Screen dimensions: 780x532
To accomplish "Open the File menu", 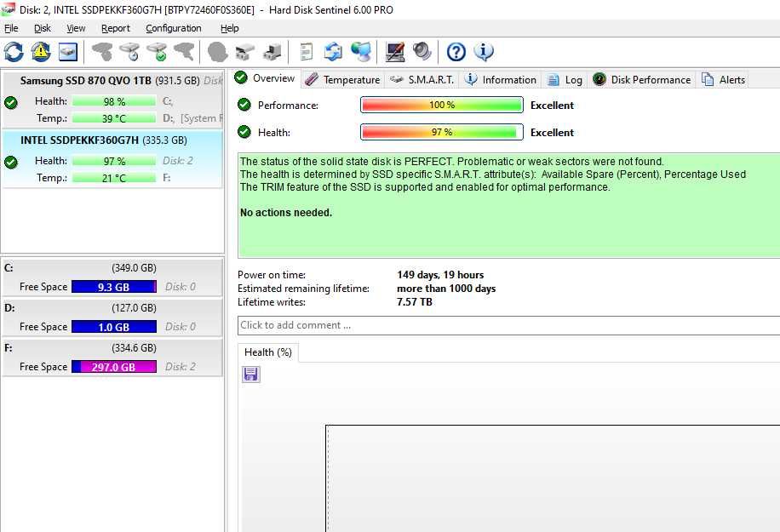I will [11, 28].
